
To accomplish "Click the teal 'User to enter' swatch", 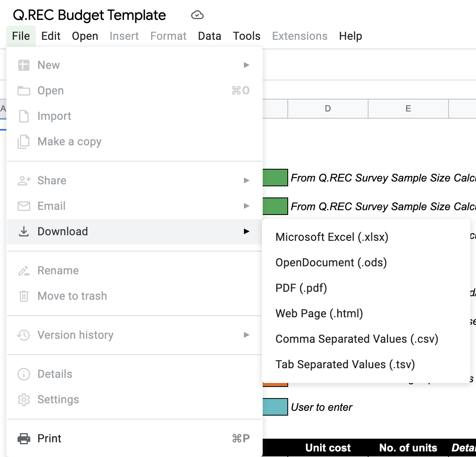I will 275,407.
